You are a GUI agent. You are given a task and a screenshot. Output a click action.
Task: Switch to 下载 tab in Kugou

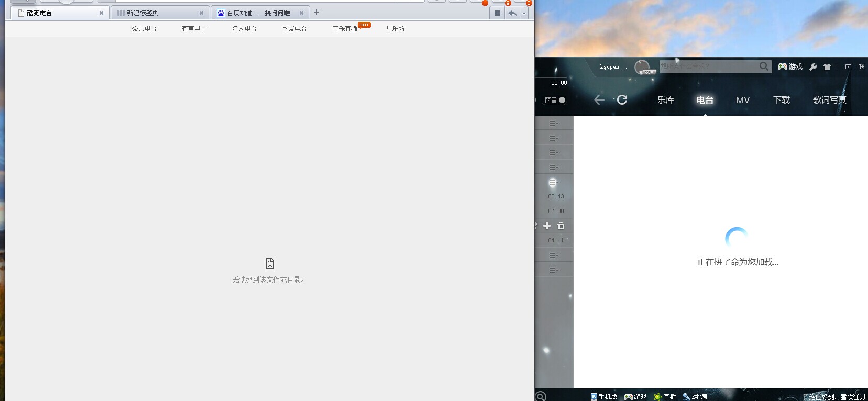pos(782,100)
